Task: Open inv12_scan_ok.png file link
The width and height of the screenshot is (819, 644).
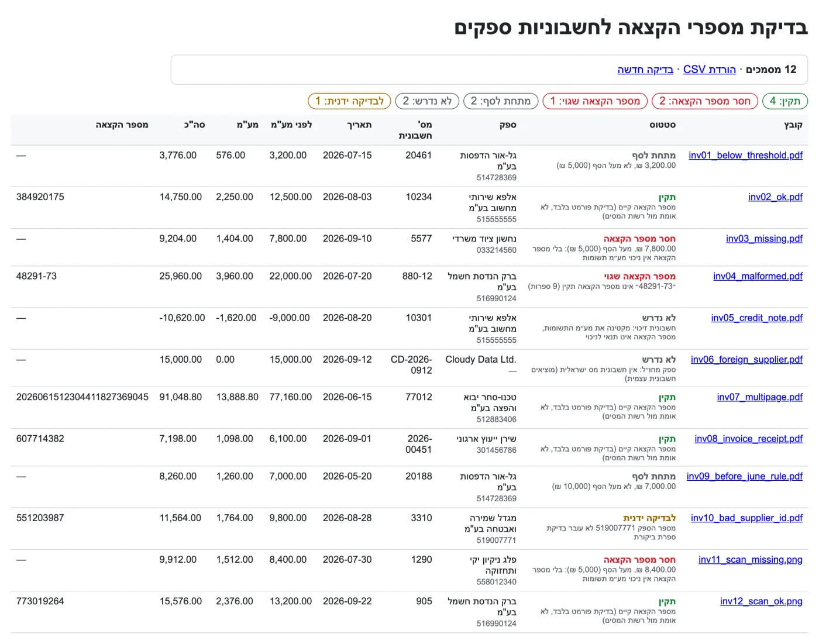Action: click(761, 601)
